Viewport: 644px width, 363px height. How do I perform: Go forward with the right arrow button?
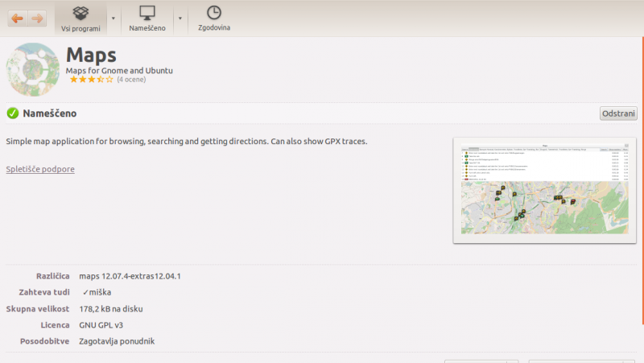37,18
